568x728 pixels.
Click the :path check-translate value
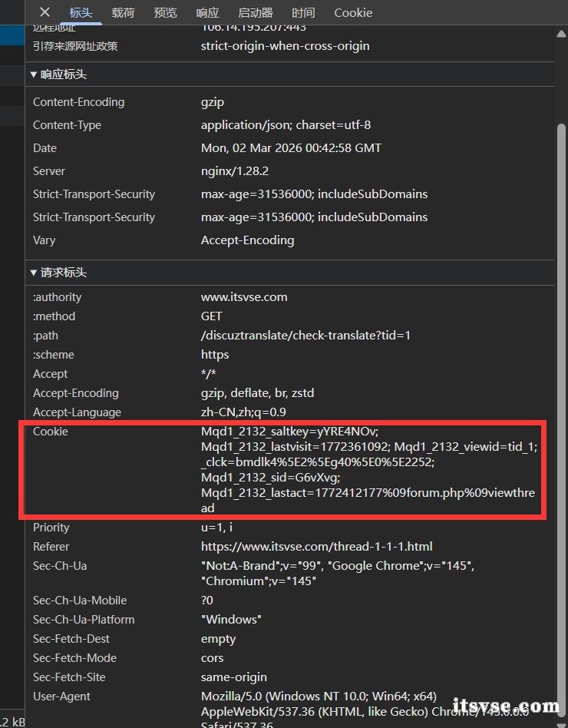pyautogui.click(x=305, y=336)
